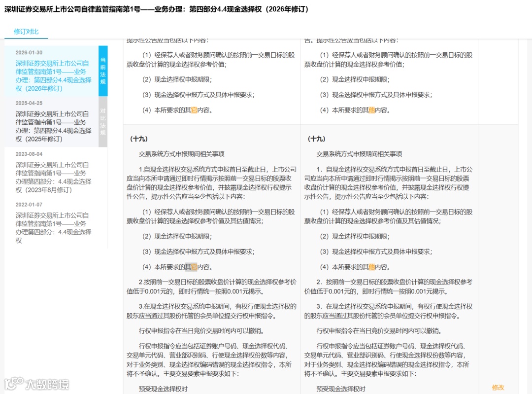Click right paragraph starting 2. 按照前一交易日

(x=389, y=287)
